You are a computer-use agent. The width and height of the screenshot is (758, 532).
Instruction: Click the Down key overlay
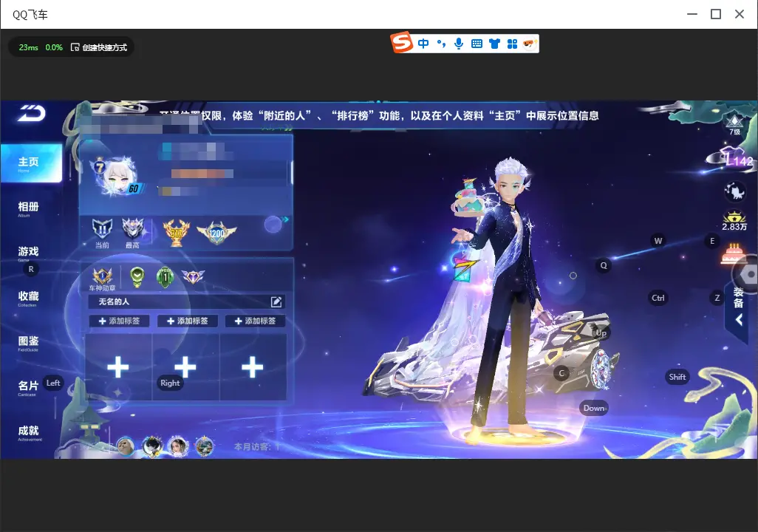click(x=594, y=408)
